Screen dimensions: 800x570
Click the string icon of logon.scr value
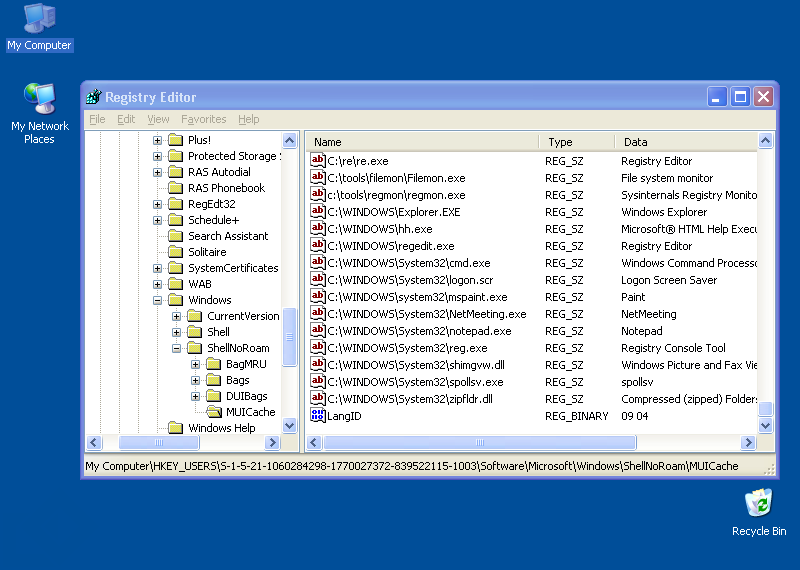317,280
